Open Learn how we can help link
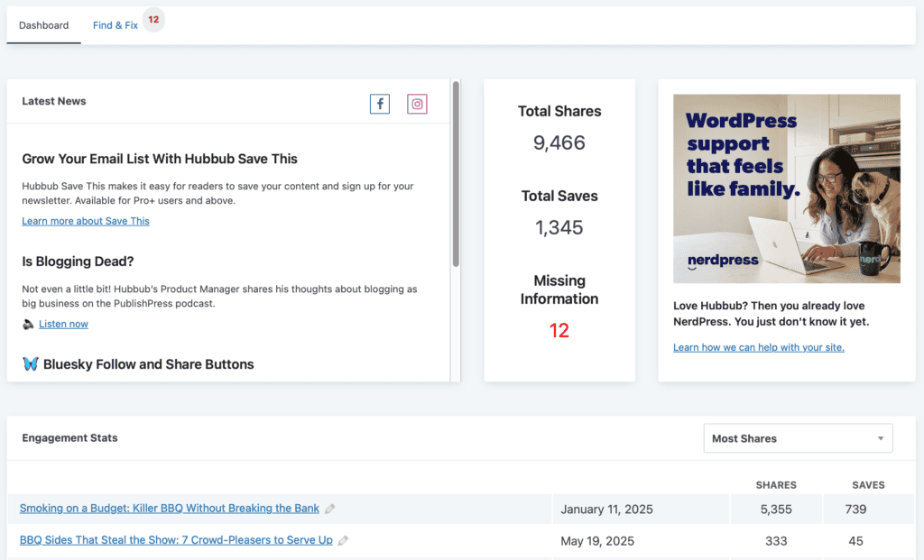 point(758,347)
